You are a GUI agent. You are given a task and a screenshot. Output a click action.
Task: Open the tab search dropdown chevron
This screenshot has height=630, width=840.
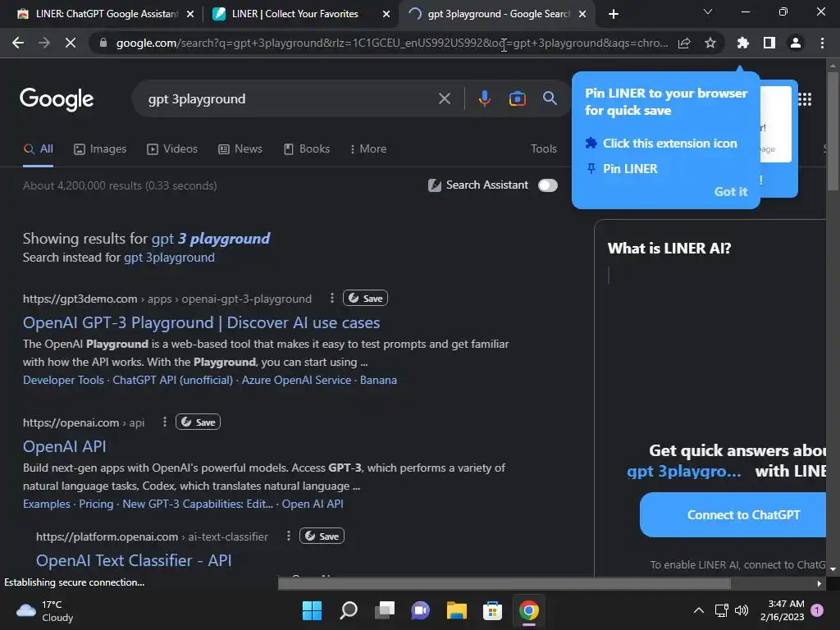708,11
